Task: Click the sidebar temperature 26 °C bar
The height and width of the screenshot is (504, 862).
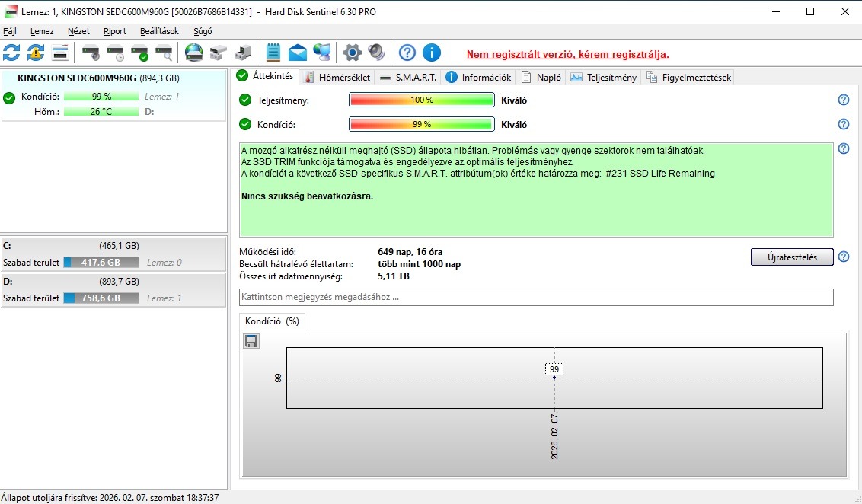Action: pos(101,112)
